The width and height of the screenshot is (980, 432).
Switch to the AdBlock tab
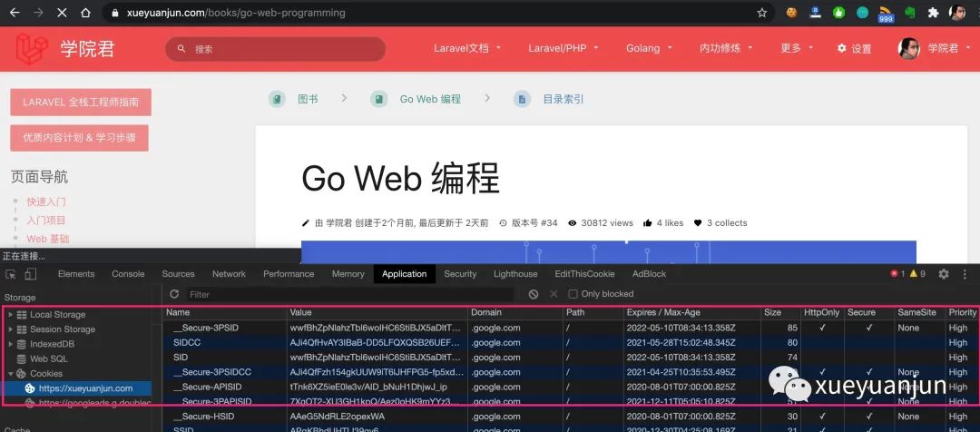pos(650,274)
